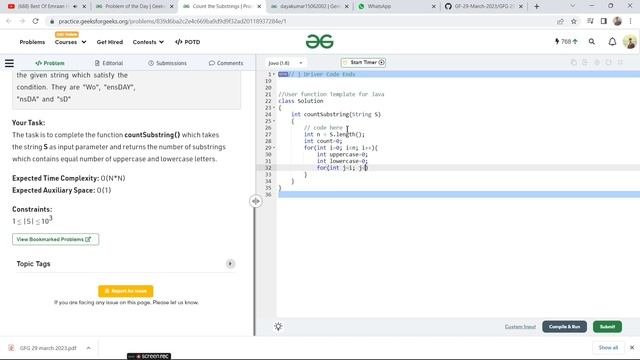Click the 'class Solution' code line

point(300,101)
